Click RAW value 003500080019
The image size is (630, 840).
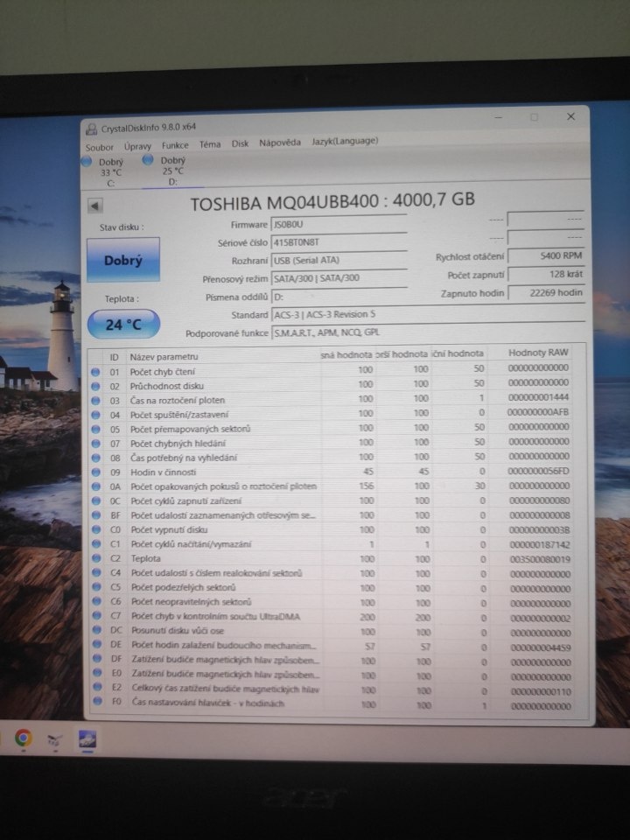[x=540, y=559]
